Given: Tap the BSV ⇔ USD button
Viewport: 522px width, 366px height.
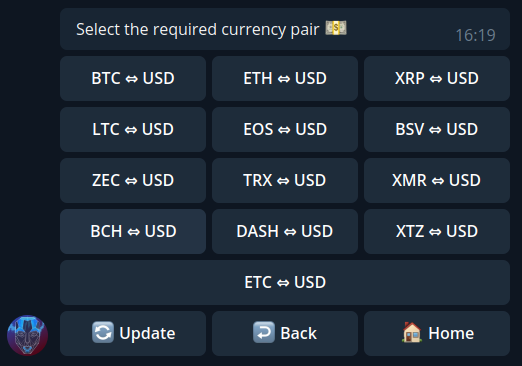Looking at the screenshot, I should (x=437, y=129).
